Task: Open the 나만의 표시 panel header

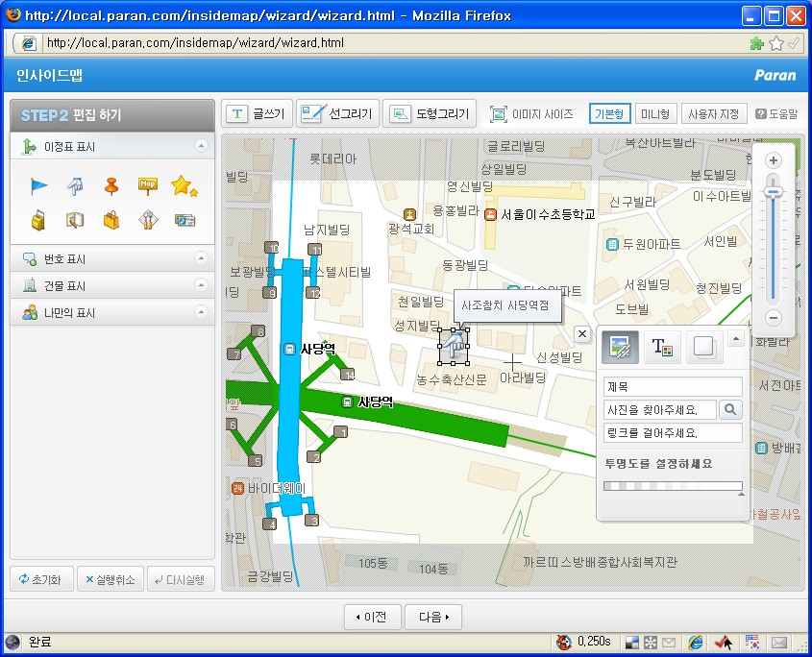Action: pos(112,312)
